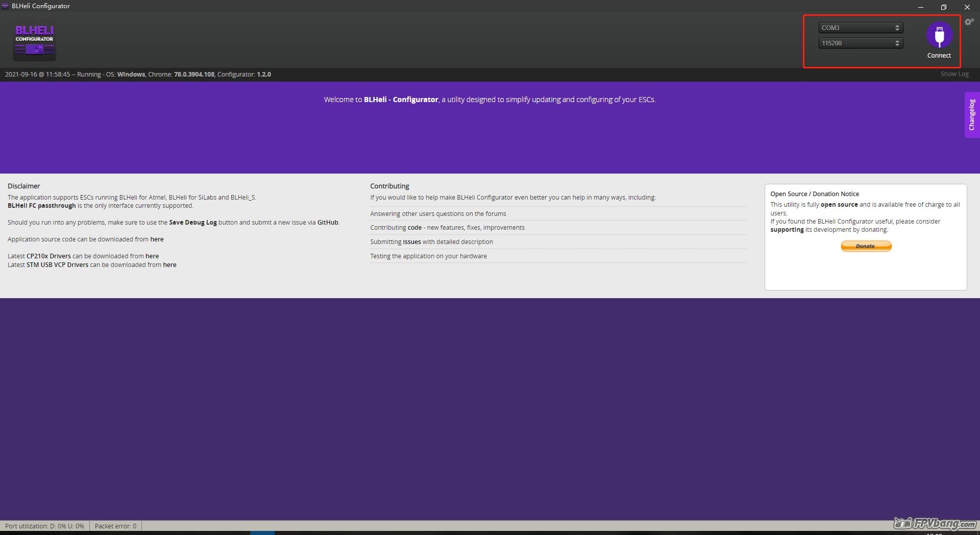This screenshot has height=535, width=980.
Task: Click 'Answering other users questions on the forums'
Action: point(438,214)
